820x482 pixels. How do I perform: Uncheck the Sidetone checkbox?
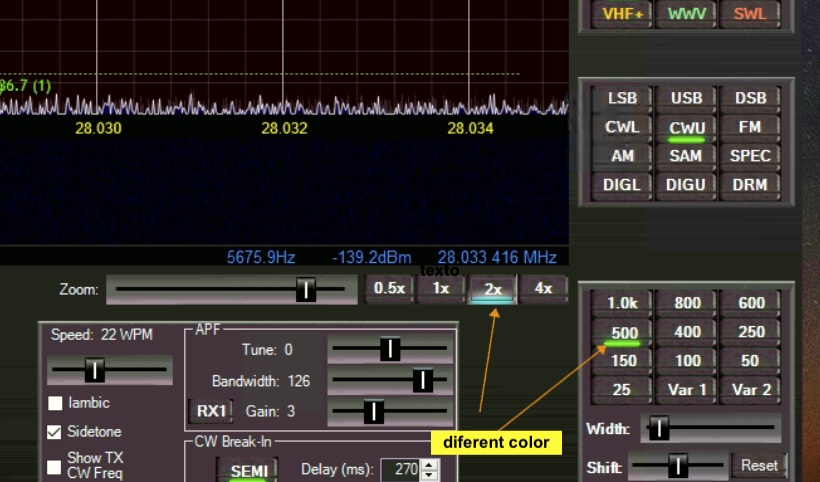[55, 432]
